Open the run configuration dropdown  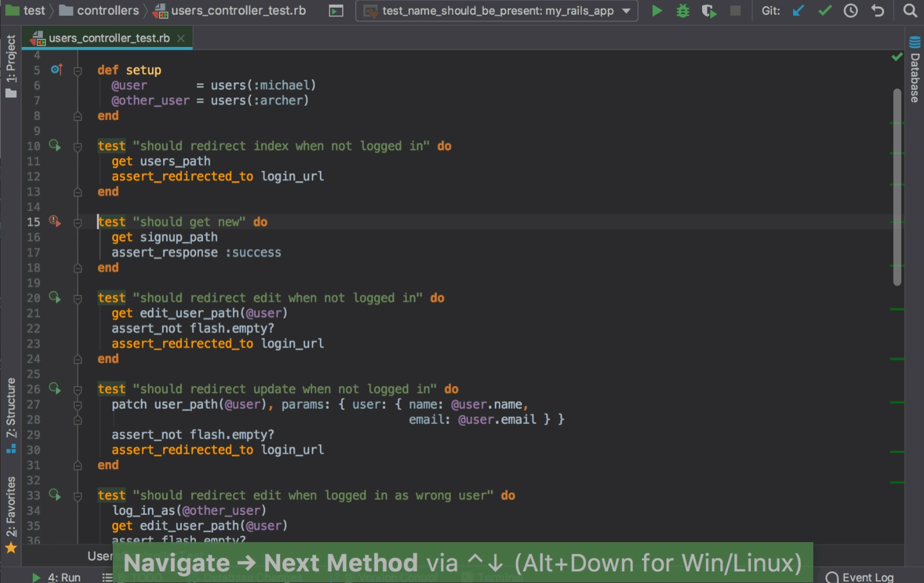click(497, 11)
